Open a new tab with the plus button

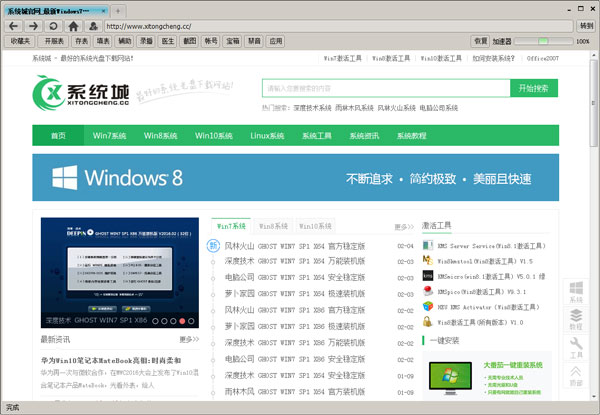pyautogui.click(x=118, y=11)
